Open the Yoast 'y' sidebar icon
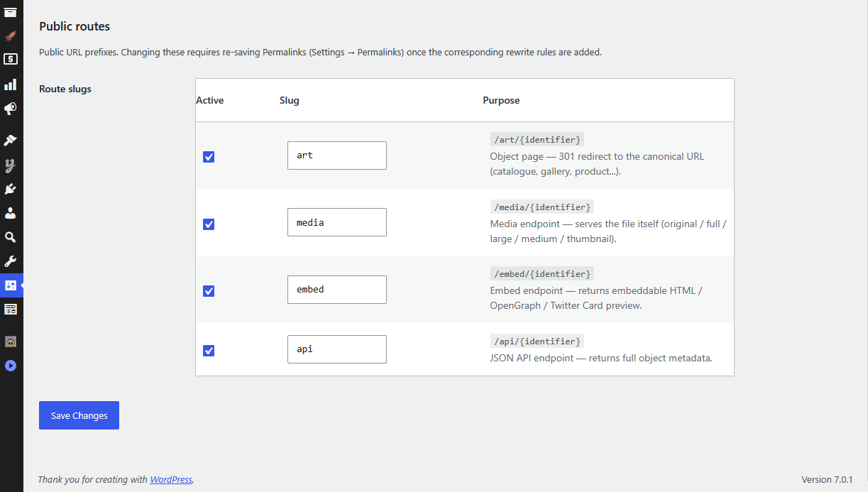The width and height of the screenshot is (868, 492). (11, 165)
